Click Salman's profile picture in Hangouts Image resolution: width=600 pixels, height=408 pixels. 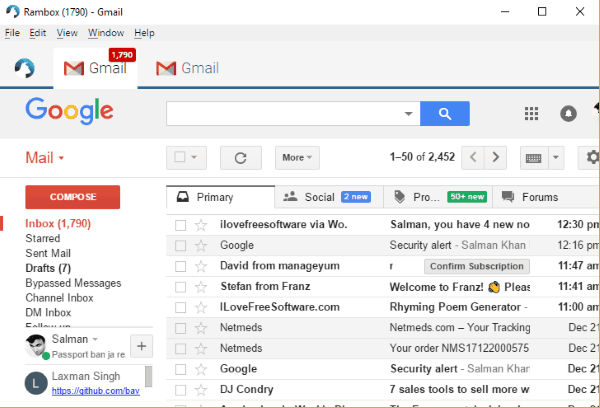36,345
